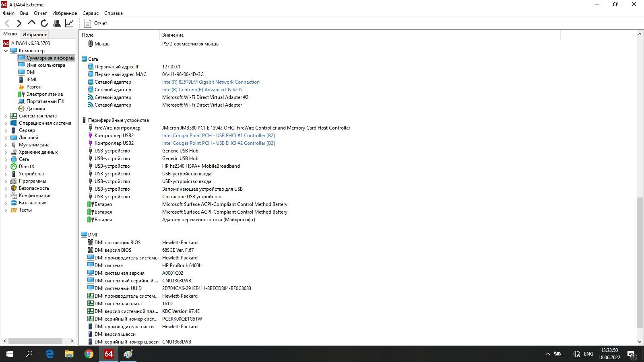
Task: Click the Первичный адрес MAC value 0A-11-96-00-4D-3C
Action: [x=183, y=74]
